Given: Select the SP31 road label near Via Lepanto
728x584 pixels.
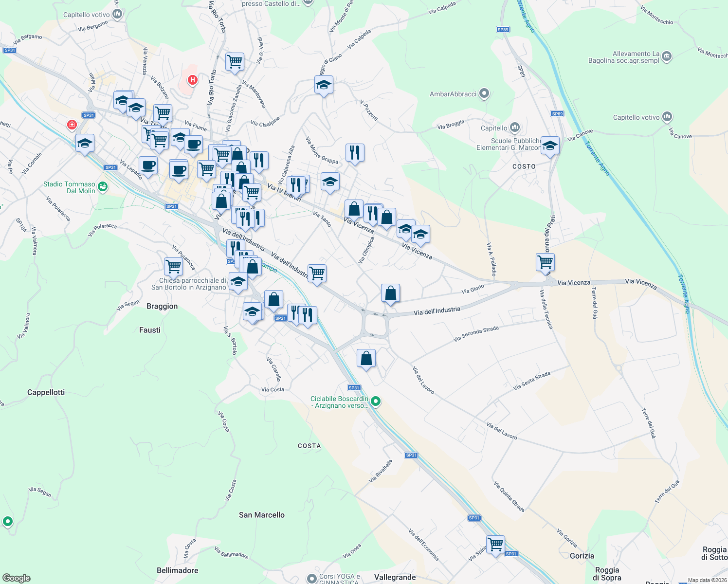Looking at the screenshot, I should click(110, 167).
